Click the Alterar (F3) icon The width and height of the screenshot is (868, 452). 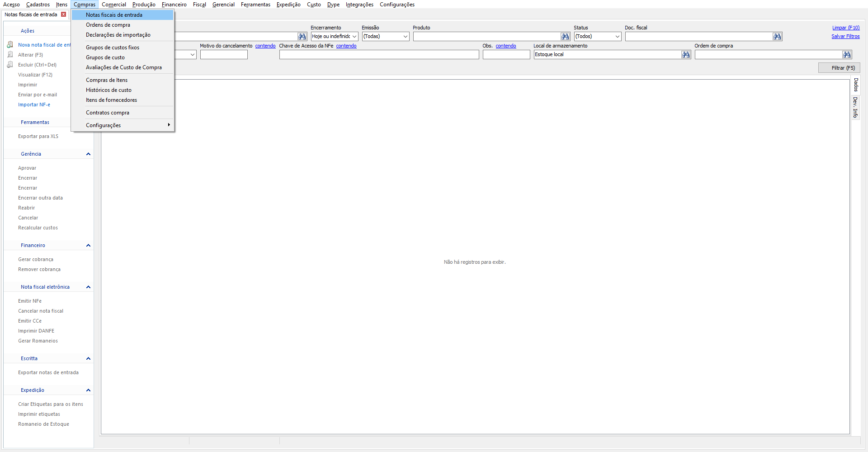point(10,55)
